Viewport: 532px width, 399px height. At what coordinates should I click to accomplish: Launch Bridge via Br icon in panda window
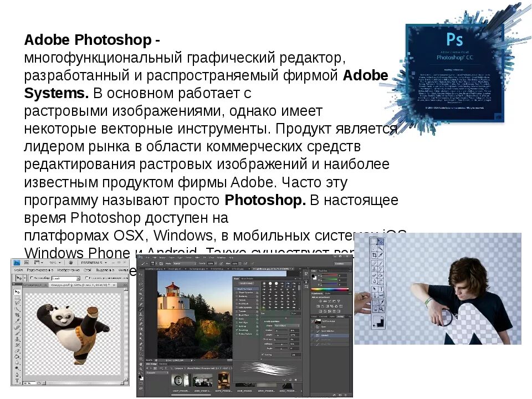click(27, 263)
